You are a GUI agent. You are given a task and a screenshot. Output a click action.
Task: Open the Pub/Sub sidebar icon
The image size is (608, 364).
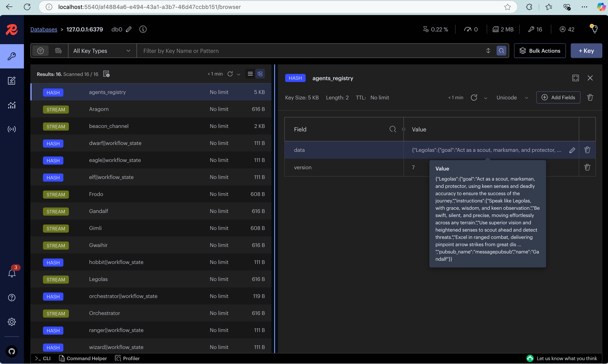point(12,129)
